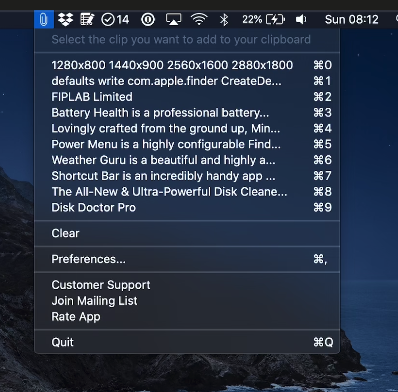Image resolution: width=398 pixels, height=392 pixels.
Task: Click the Sun 08:12 clock
Action: (352, 20)
